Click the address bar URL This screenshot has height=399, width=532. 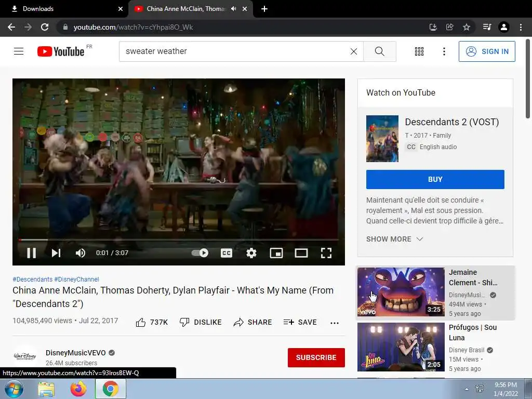[133, 27]
